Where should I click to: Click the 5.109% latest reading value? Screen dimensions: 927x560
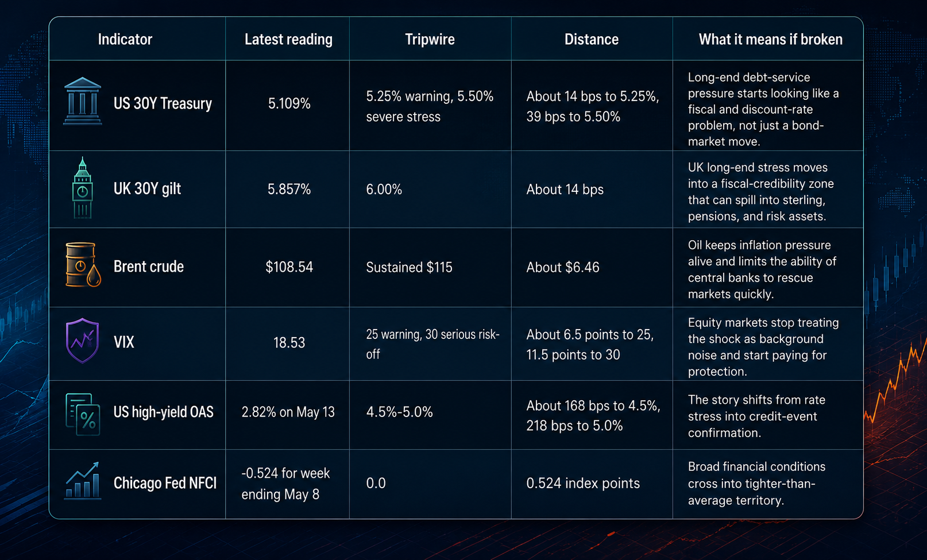pos(289,103)
